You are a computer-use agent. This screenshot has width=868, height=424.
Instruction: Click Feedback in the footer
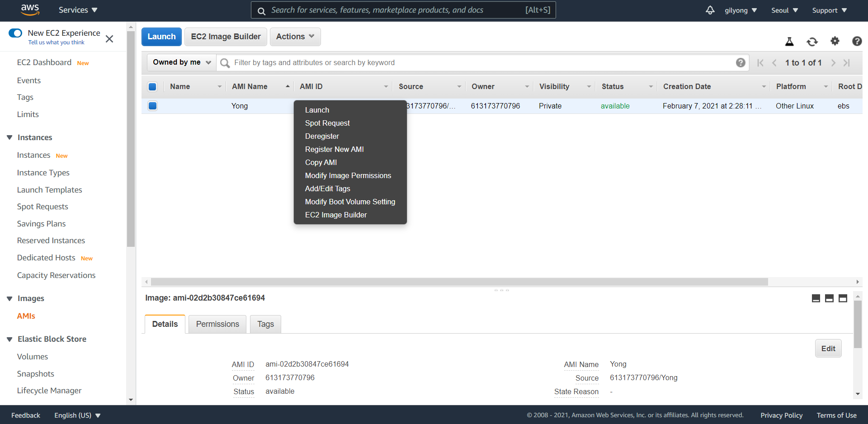(x=26, y=415)
